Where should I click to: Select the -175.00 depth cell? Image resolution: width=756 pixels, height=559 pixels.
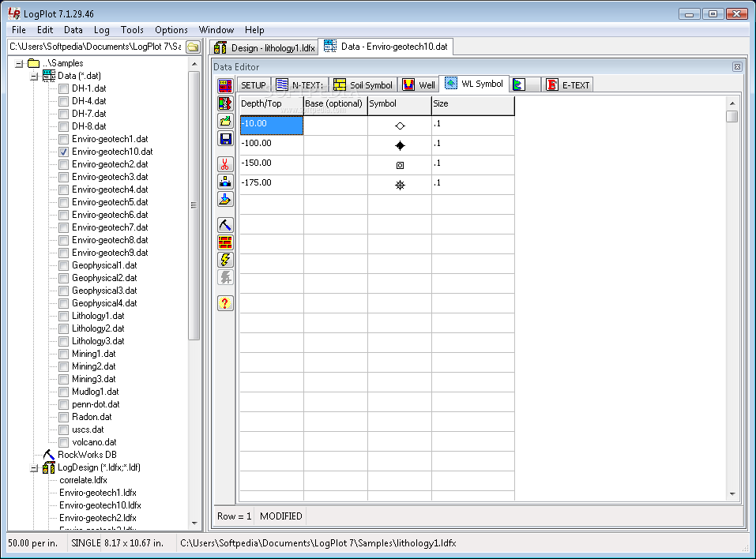pos(272,185)
